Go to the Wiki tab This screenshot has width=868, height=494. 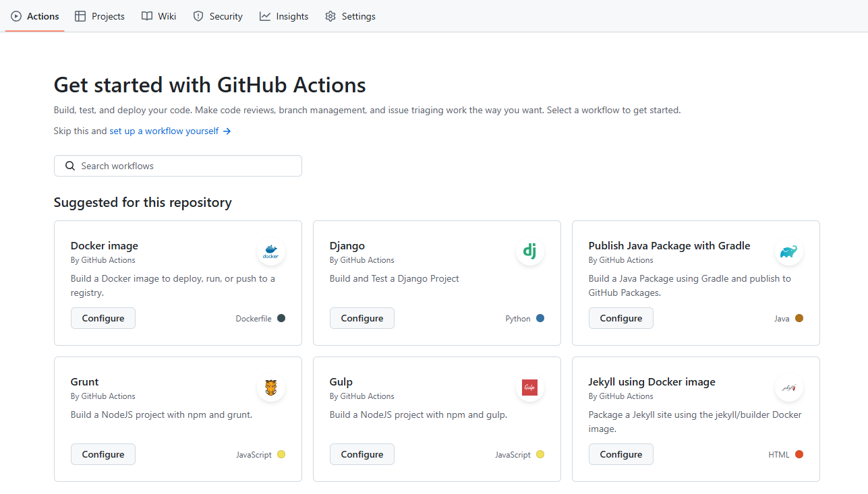tap(159, 16)
